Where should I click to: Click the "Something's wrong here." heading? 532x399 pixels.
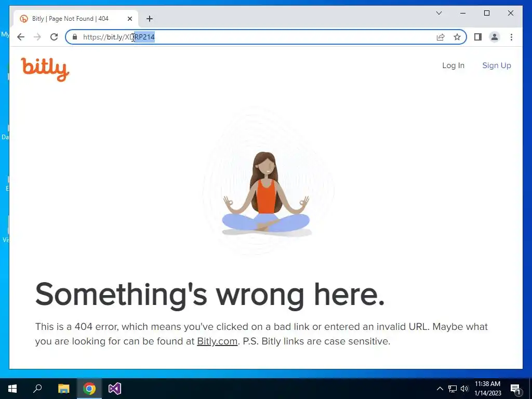click(210, 295)
